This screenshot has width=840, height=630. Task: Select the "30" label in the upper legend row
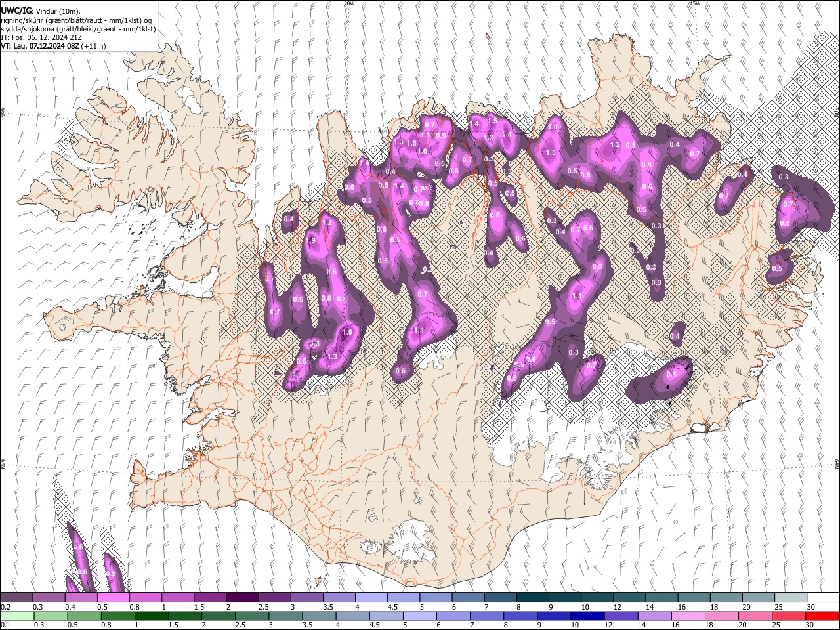[810, 607]
